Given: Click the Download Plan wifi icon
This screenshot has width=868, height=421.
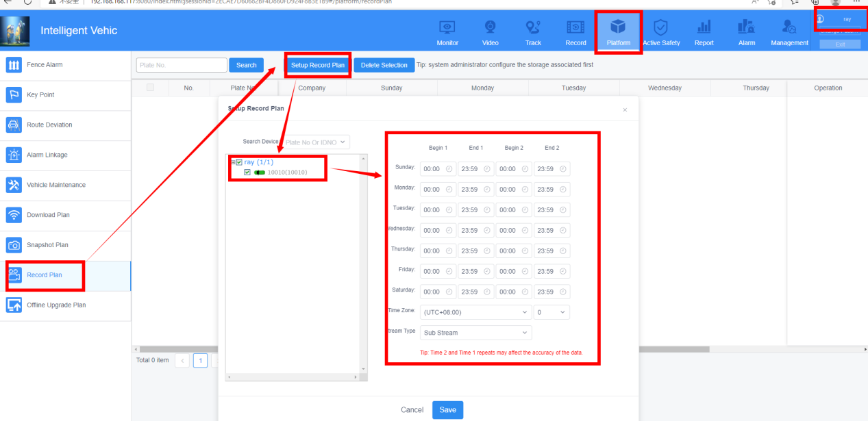Looking at the screenshot, I should [14, 215].
